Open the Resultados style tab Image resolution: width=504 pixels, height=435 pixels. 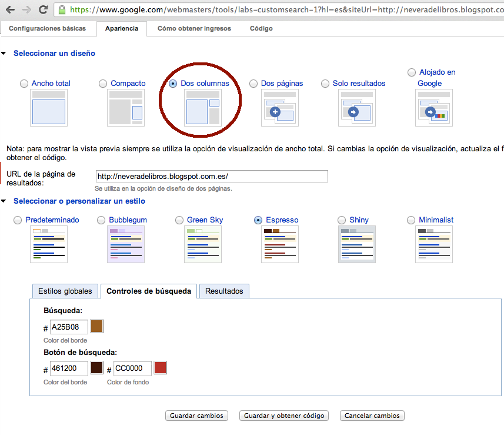tap(224, 291)
